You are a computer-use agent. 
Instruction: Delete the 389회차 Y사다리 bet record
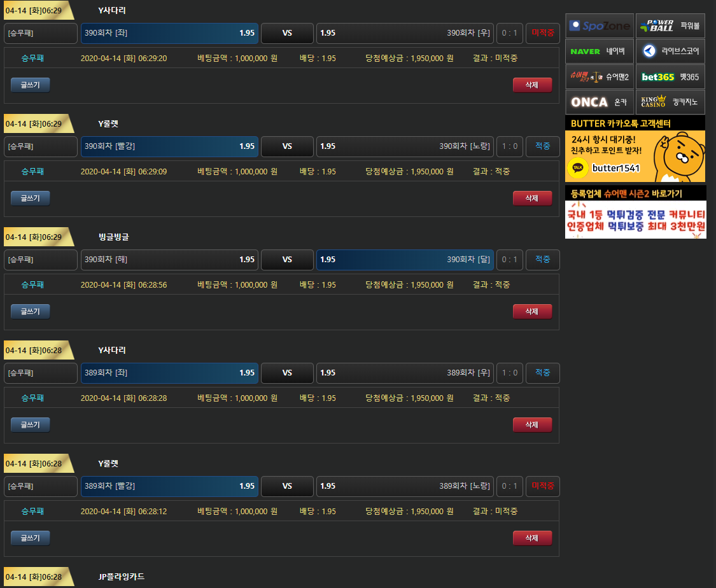(x=532, y=424)
